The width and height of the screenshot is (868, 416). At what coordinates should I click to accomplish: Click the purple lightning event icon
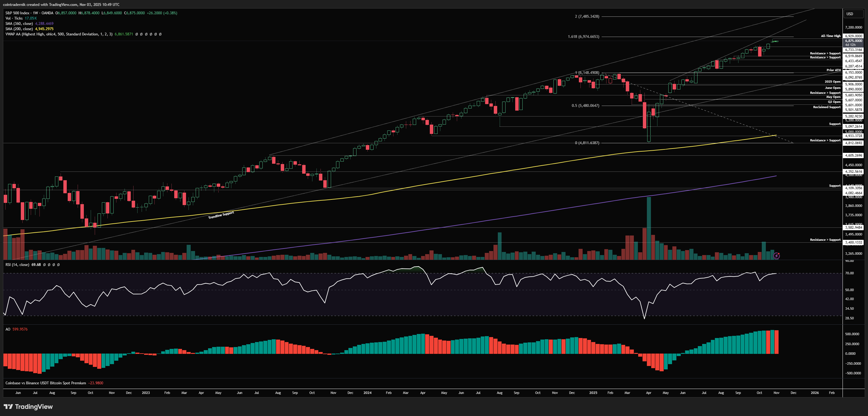(x=776, y=256)
